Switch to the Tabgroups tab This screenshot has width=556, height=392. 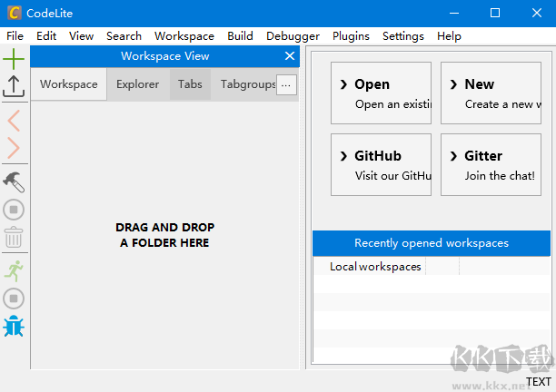tap(248, 84)
